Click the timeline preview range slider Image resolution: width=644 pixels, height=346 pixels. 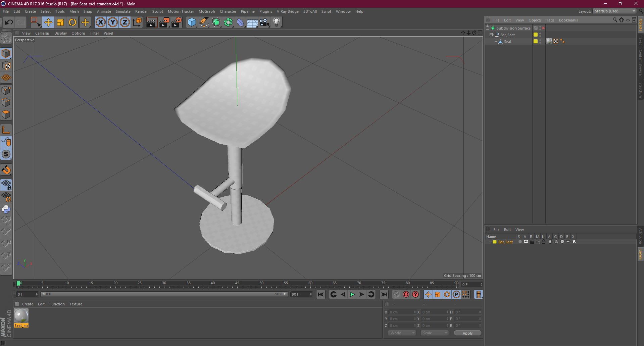[x=164, y=294]
